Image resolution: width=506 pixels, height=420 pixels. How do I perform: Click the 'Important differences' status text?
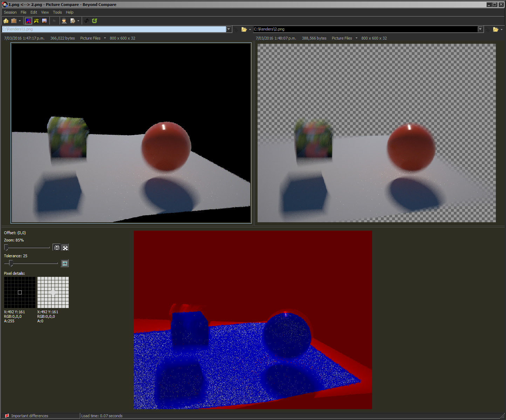click(x=30, y=416)
